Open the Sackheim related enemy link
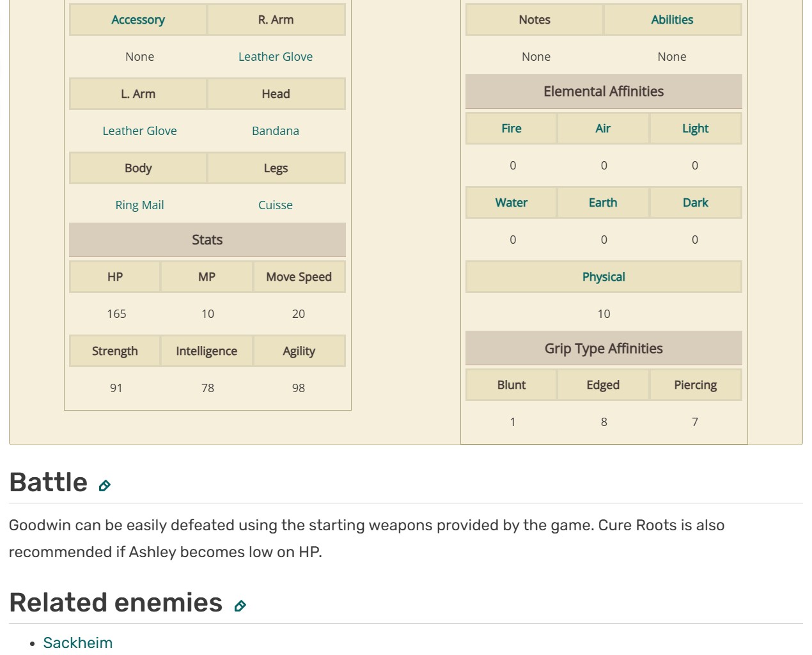 pos(78,643)
